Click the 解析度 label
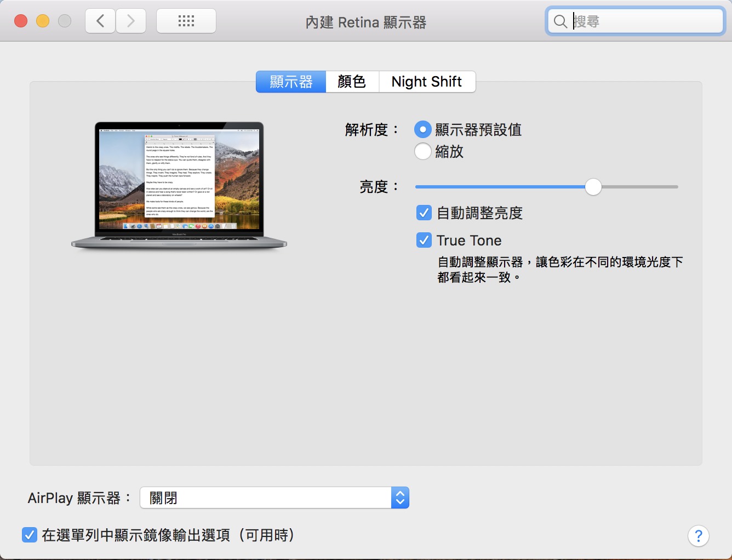The width and height of the screenshot is (732, 560). [x=372, y=130]
